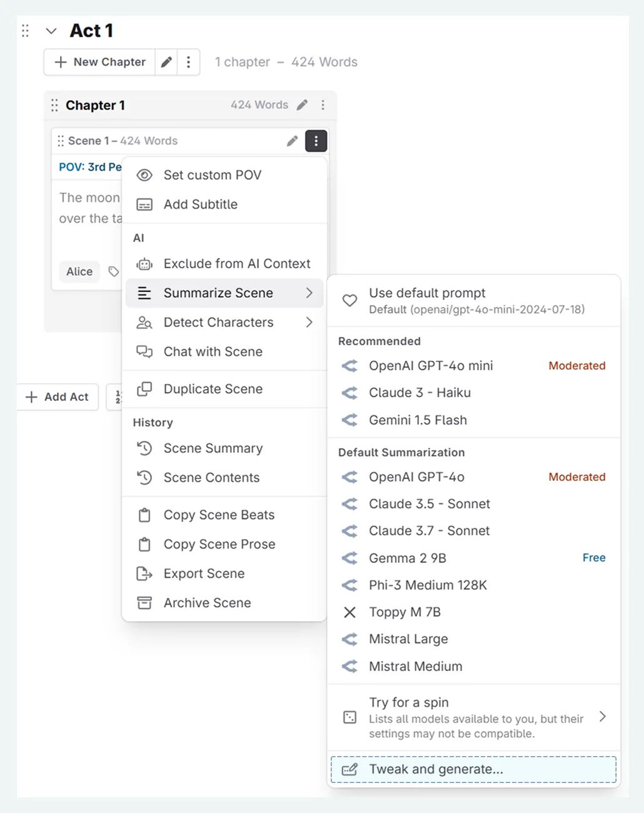Click the Chapter 1 edit pencil icon
The width and height of the screenshot is (644, 813).
302,105
